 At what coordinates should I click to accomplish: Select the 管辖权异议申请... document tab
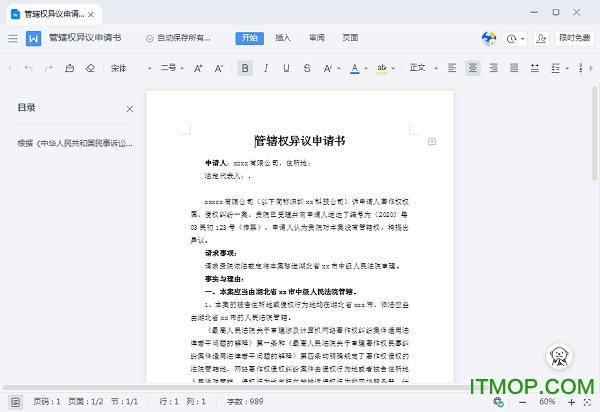pos(54,15)
